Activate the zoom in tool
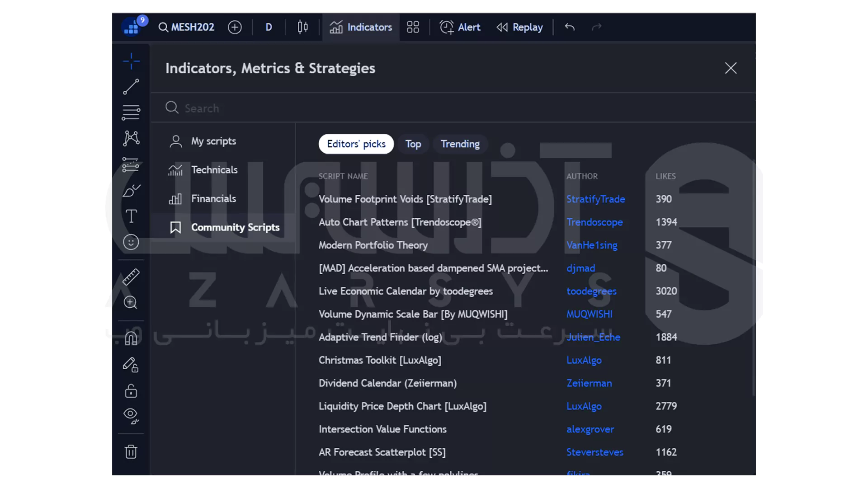The height and width of the screenshot is (488, 868). point(131,302)
